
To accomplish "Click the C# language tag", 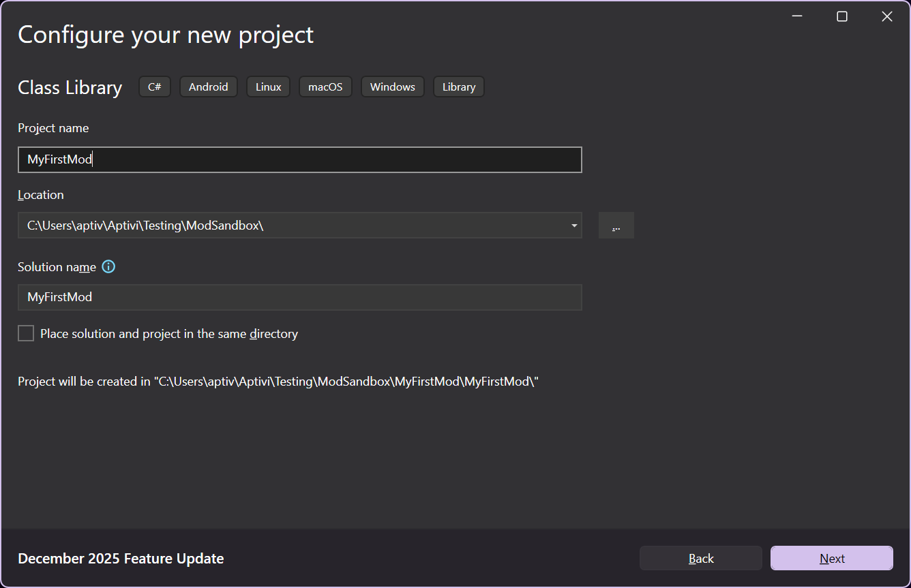I will point(154,87).
